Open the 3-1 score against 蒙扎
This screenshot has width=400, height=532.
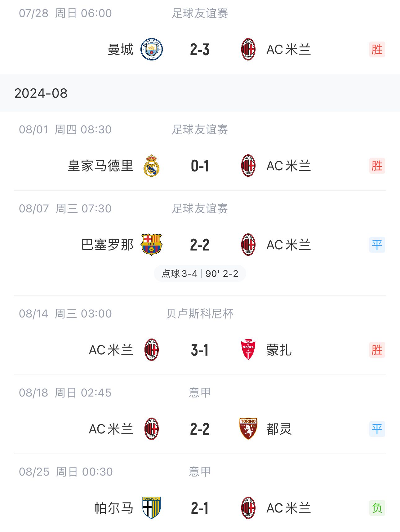200,350
